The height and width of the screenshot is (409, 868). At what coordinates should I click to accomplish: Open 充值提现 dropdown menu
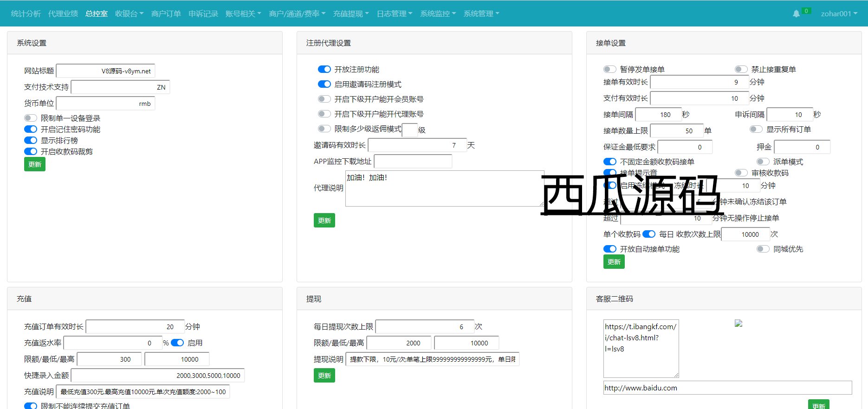pos(351,13)
